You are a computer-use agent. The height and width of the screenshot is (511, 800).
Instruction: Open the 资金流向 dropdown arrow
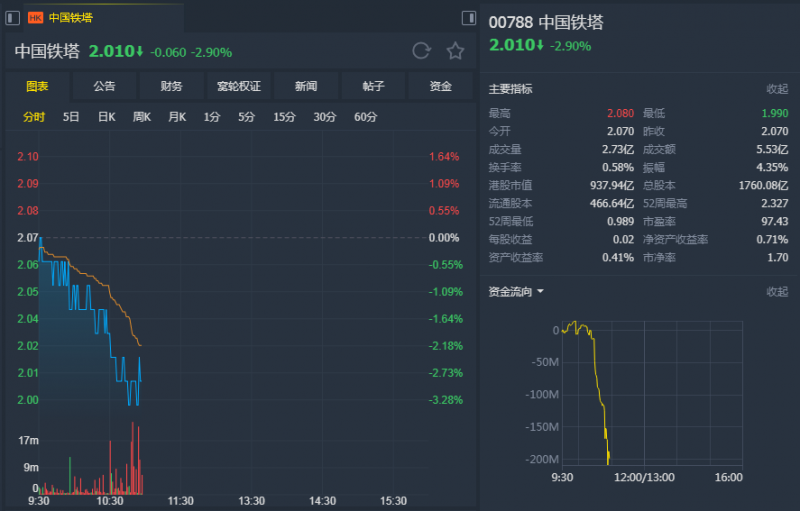pos(540,291)
